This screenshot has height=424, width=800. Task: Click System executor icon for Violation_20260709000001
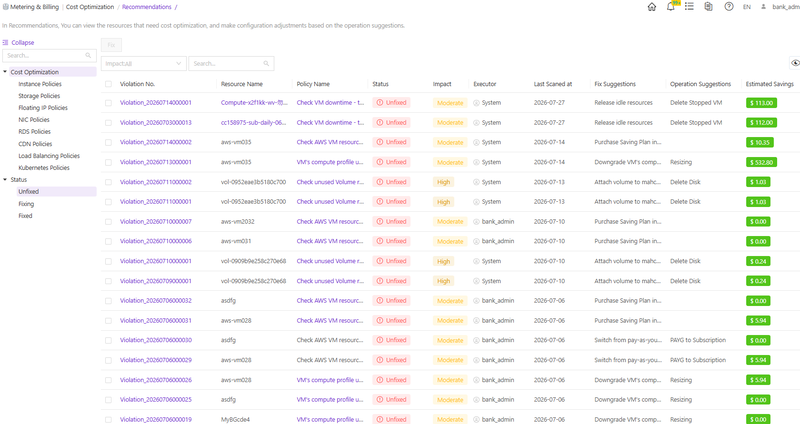tap(476, 281)
